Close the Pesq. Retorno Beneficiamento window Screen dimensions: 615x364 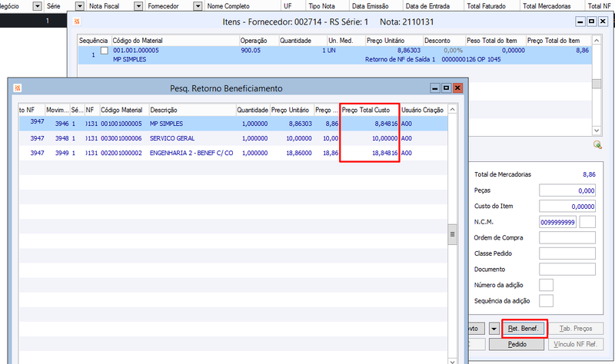457,88
